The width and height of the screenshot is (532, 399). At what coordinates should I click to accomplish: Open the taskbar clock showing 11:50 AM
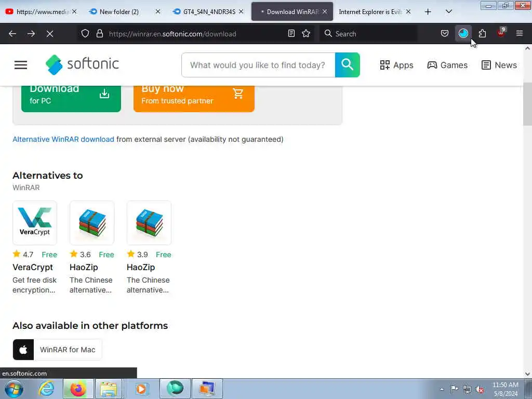(x=505, y=389)
